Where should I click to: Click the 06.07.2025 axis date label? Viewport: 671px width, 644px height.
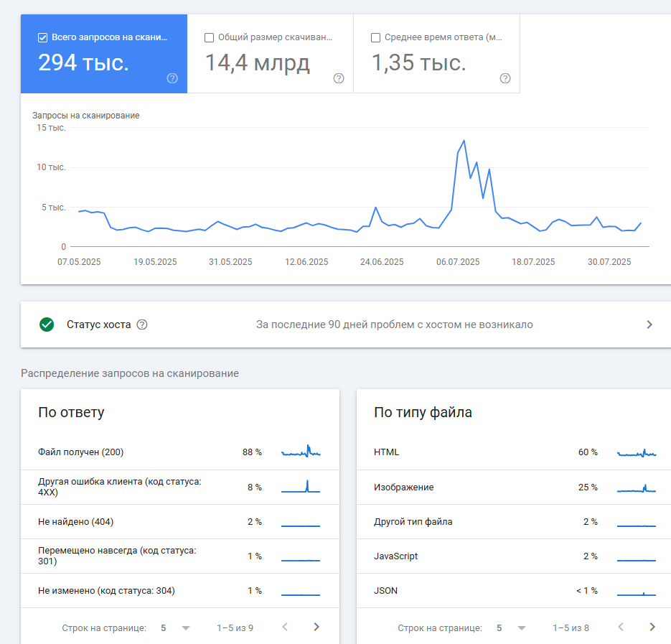click(458, 261)
